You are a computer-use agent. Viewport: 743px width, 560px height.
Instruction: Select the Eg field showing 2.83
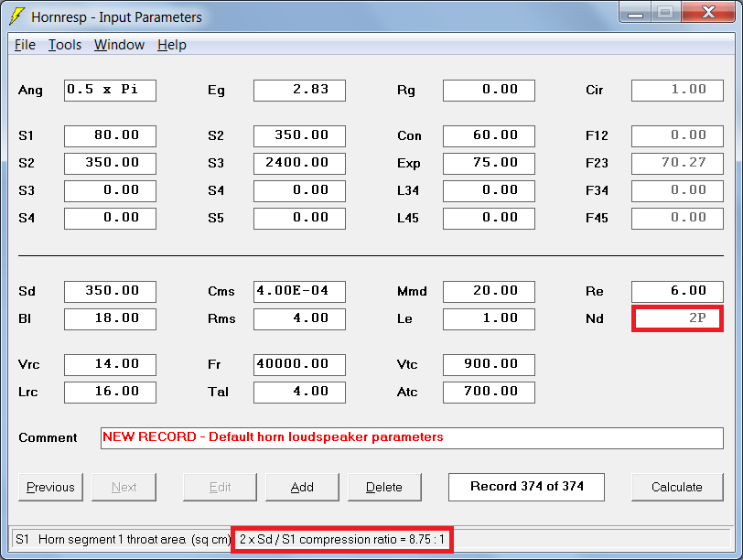(x=299, y=90)
